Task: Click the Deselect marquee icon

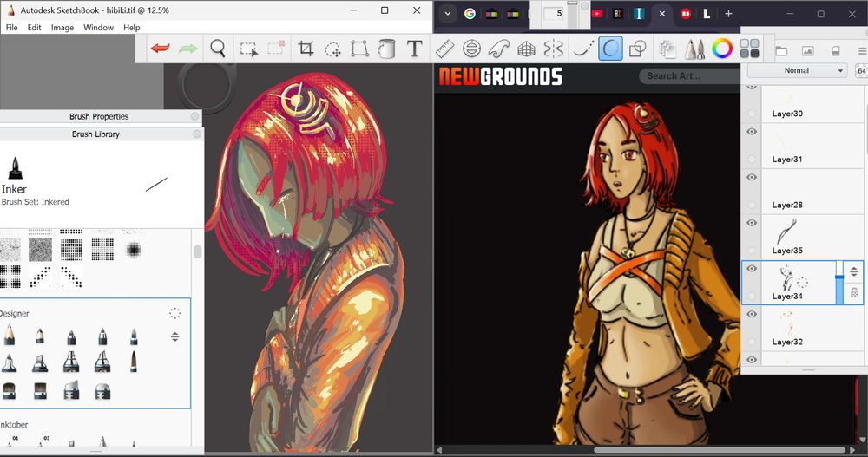Action: (x=276, y=49)
